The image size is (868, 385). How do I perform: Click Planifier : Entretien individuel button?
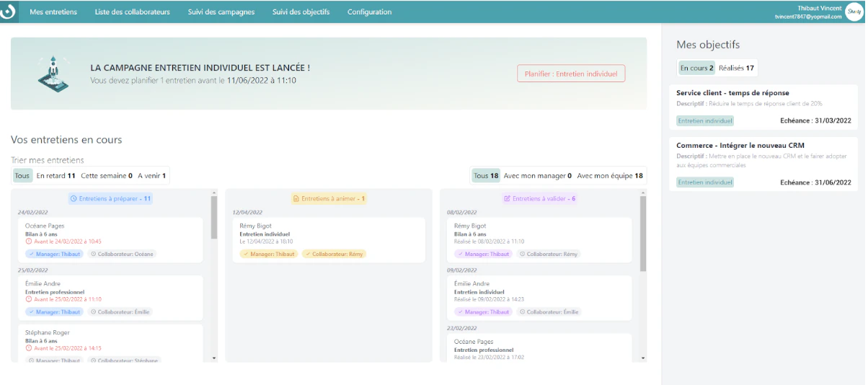tap(571, 74)
